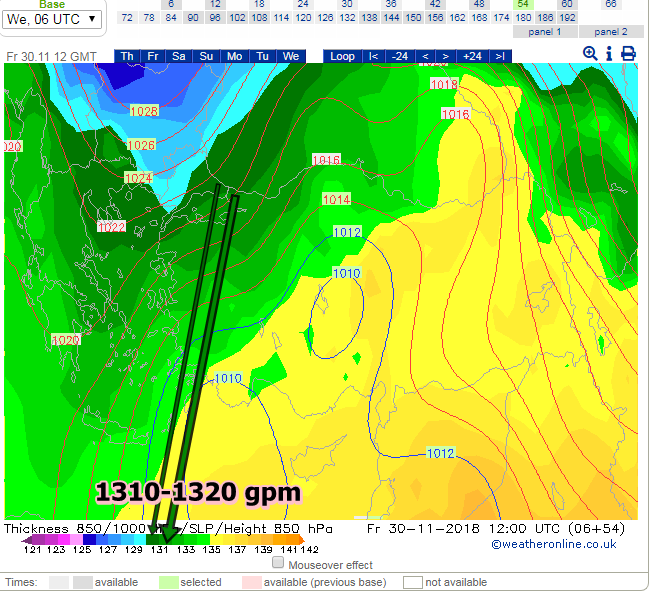Click the 1022 isobar label
Viewport: 649px width, 593px height.
coord(111,226)
